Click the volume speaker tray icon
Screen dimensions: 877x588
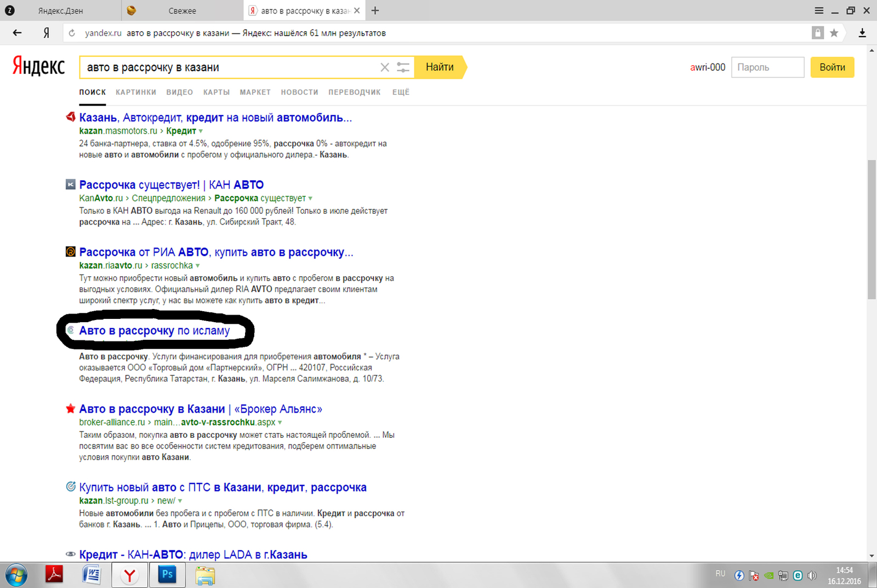point(812,575)
